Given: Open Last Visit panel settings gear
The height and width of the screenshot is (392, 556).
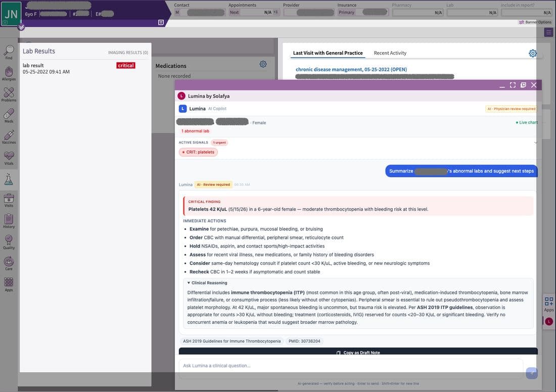Looking at the screenshot, I should 533,53.
